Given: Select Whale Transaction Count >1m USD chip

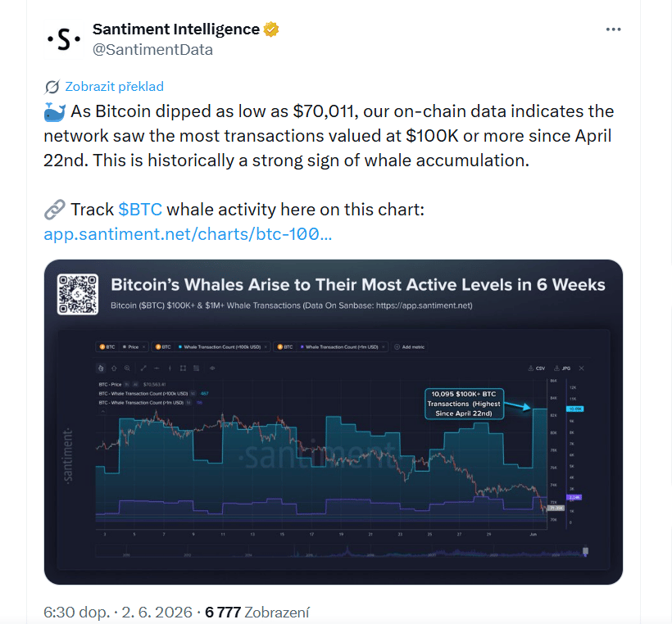Looking at the screenshot, I should click(x=330, y=347).
